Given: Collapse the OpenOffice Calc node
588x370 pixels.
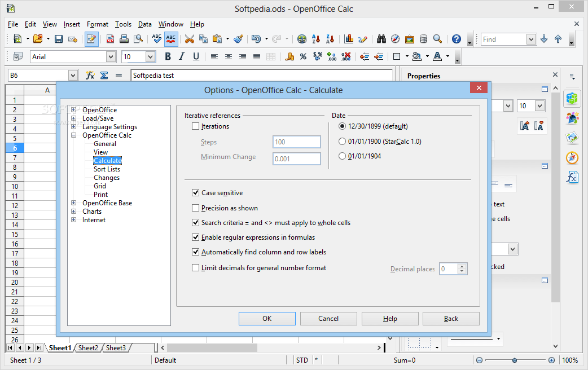Looking at the screenshot, I should click(x=74, y=135).
